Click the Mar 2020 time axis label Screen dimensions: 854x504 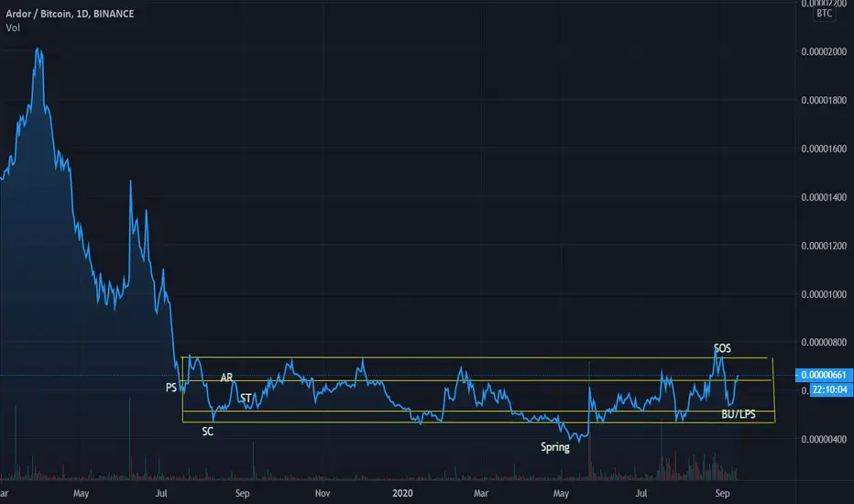[x=481, y=494]
